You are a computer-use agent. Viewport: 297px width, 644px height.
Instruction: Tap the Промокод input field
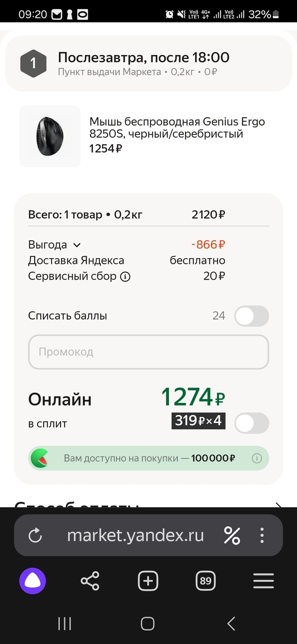coord(148,352)
